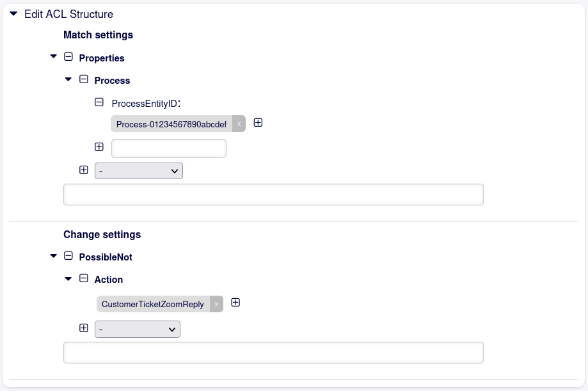Click plus icon beside Match settings dropdown

tap(83, 170)
